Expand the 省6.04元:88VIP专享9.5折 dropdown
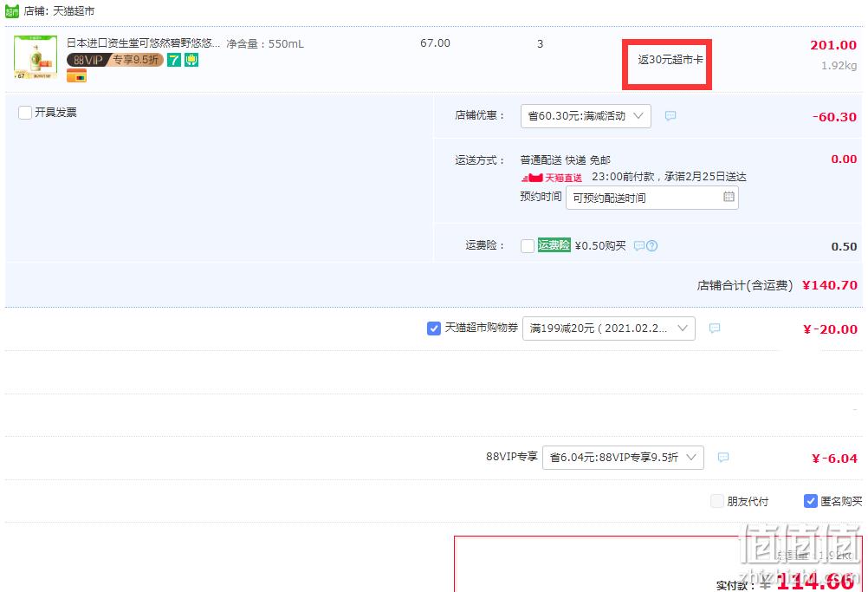 623,458
